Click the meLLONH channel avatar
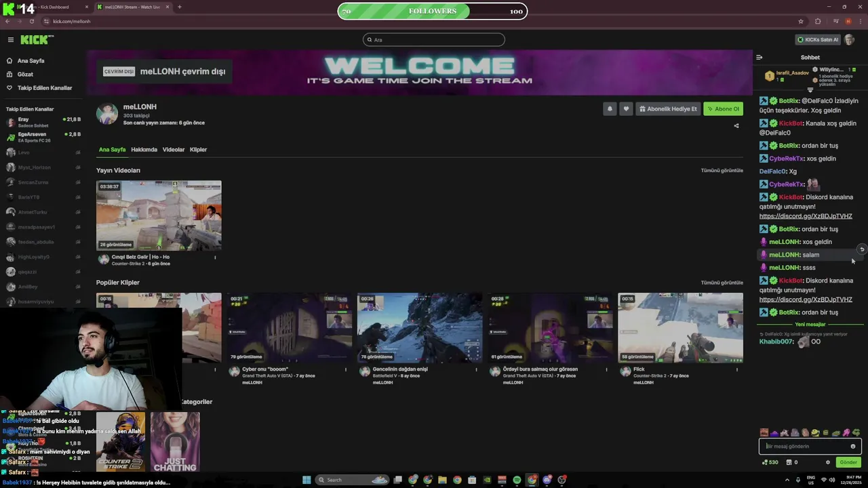Image resolution: width=868 pixels, height=488 pixels. tap(107, 114)
